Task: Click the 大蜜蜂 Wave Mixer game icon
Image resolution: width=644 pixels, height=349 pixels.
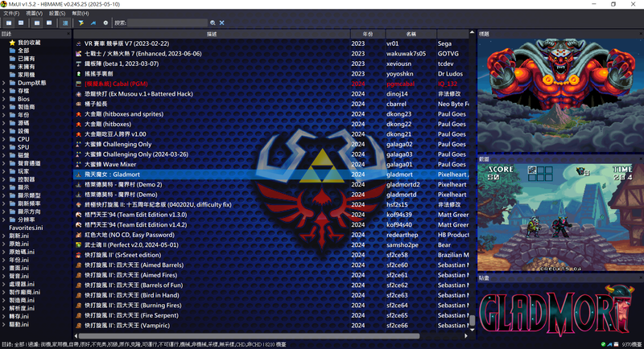Action: [78, 165]
